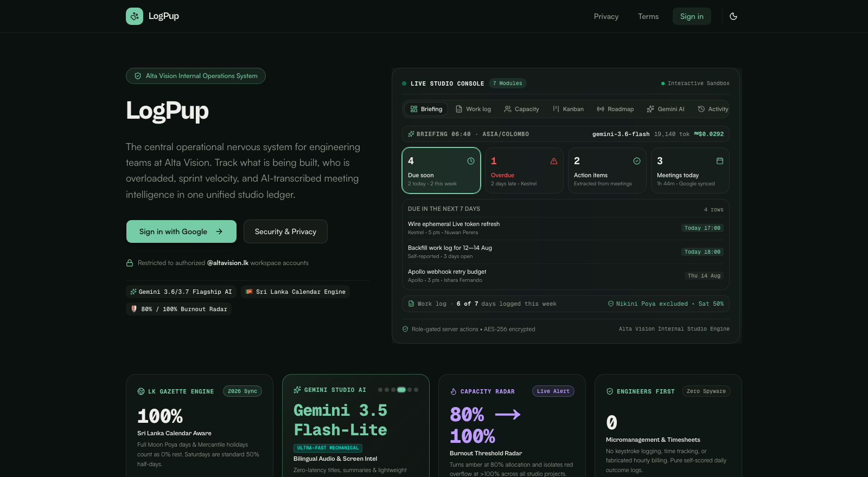Click the LogPup paw logo icon
The height and width of the screenshot is (477, 868).
135,16
